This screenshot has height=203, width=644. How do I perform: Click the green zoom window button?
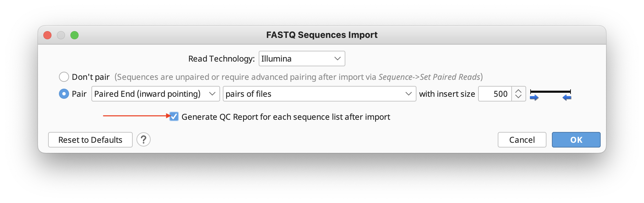pyautogui.click(x=74, y=35)
